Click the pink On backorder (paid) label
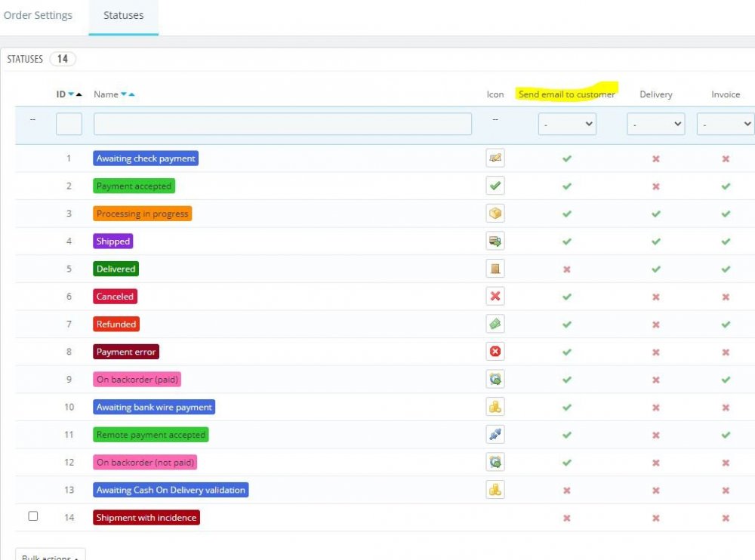The width and height of the screenshot is (755, 560). tap(137, 380)
